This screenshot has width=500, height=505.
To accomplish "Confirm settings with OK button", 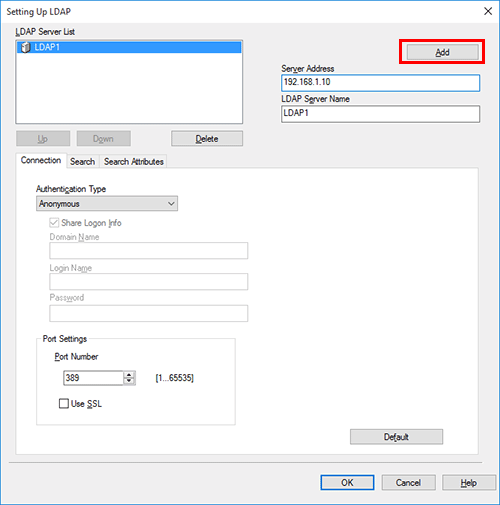I will [x=347, y=483].
